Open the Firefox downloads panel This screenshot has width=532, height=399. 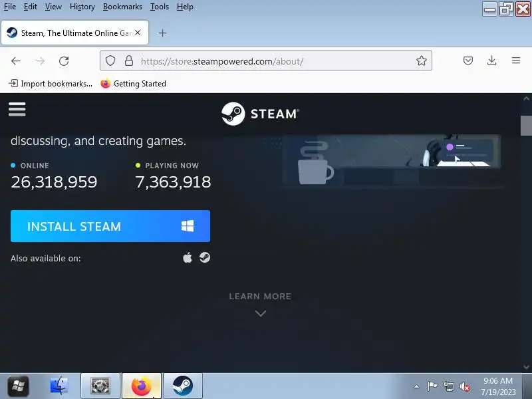[x=491, y=61]
